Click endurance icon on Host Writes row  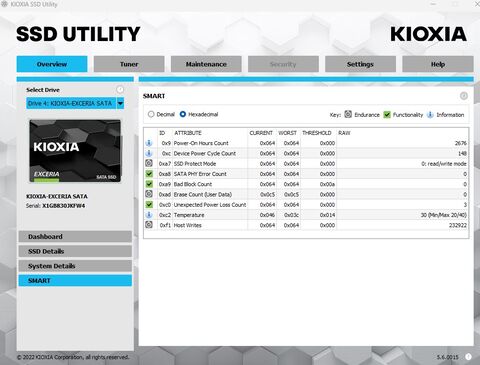tap(149, 225)
